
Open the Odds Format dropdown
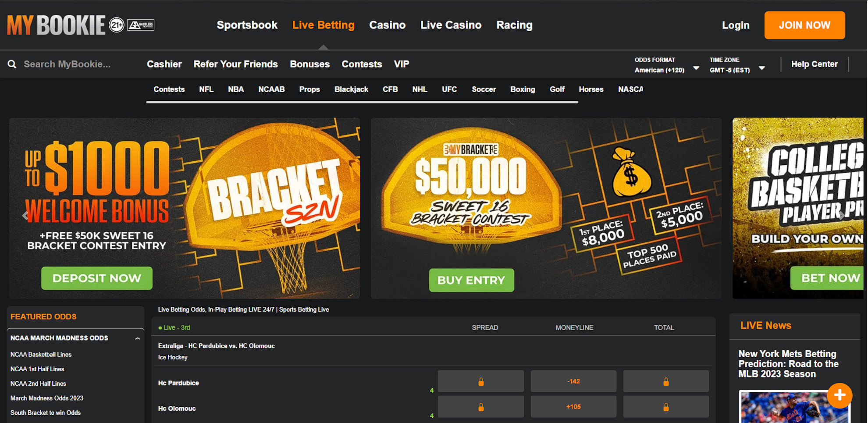pyautogui.click(x=666, y=65)
